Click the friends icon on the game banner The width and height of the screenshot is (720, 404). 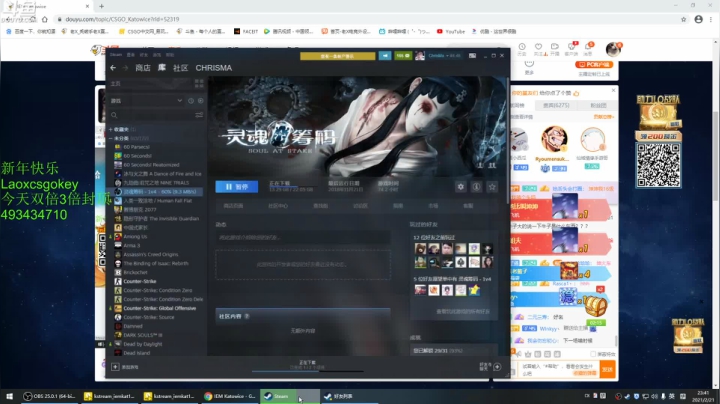[x=492, y=165]
